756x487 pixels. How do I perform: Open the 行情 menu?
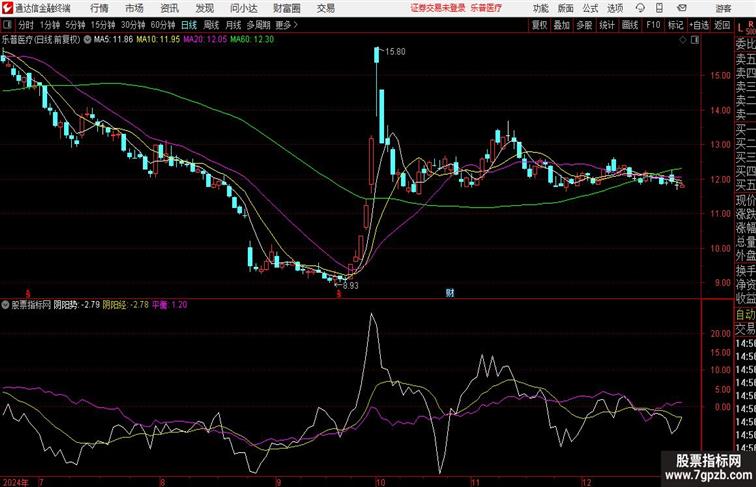[99, 8]
